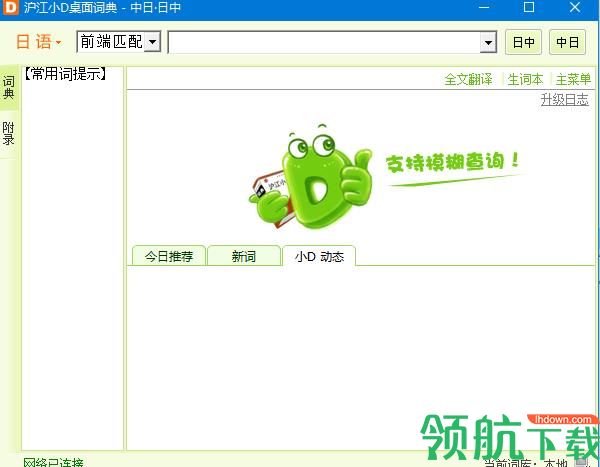Viewport: 600px width, 467px height.
Task: Minimize the dictionary window
Action: click(484, 7)
